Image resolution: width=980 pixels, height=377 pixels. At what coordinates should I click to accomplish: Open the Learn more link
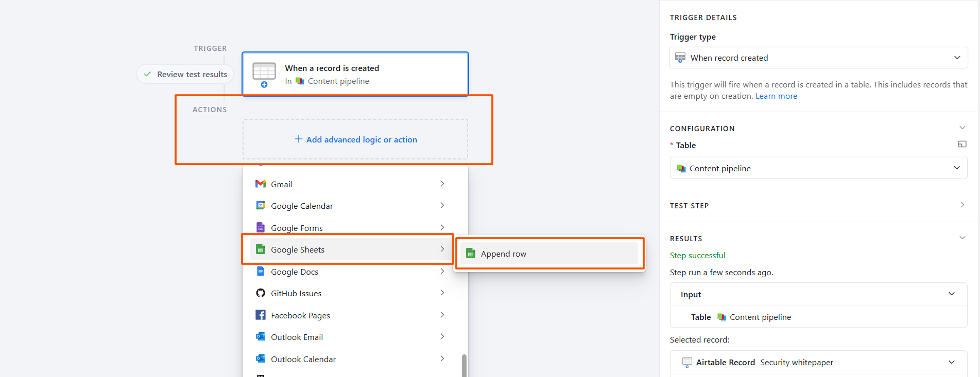click(776, 96)
